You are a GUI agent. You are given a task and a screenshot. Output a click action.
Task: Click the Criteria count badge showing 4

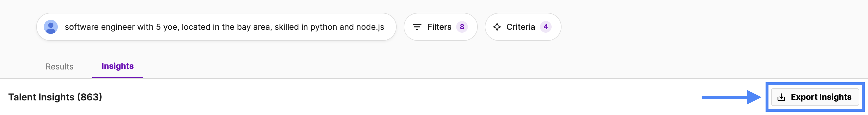pos(545,27)
